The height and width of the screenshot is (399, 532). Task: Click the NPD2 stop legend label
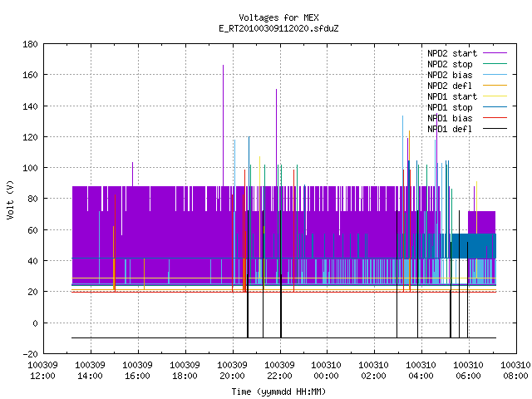point(450,64)
